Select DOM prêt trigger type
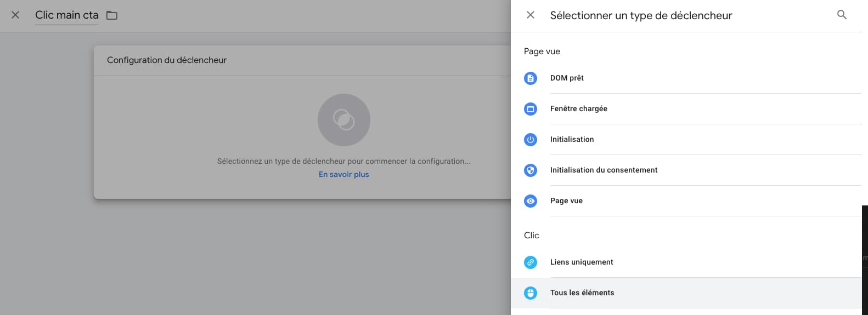The image size is (868, 315). point(686,78)
